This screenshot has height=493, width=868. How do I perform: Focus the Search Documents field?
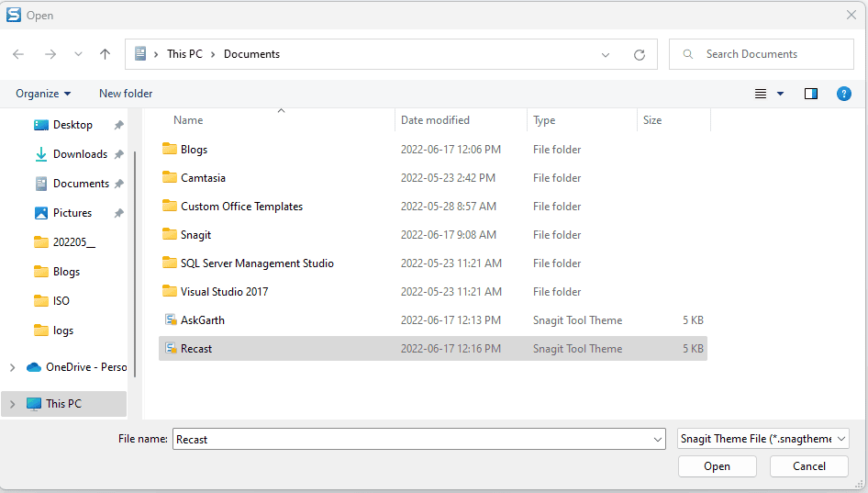click(x=762, y=54)
